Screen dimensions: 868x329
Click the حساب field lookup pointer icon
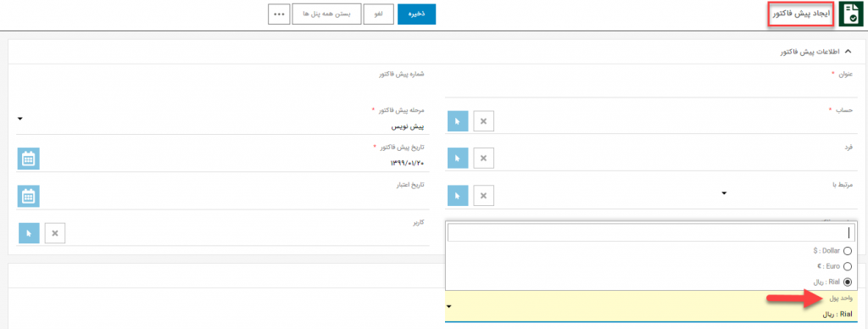(458, 121)
